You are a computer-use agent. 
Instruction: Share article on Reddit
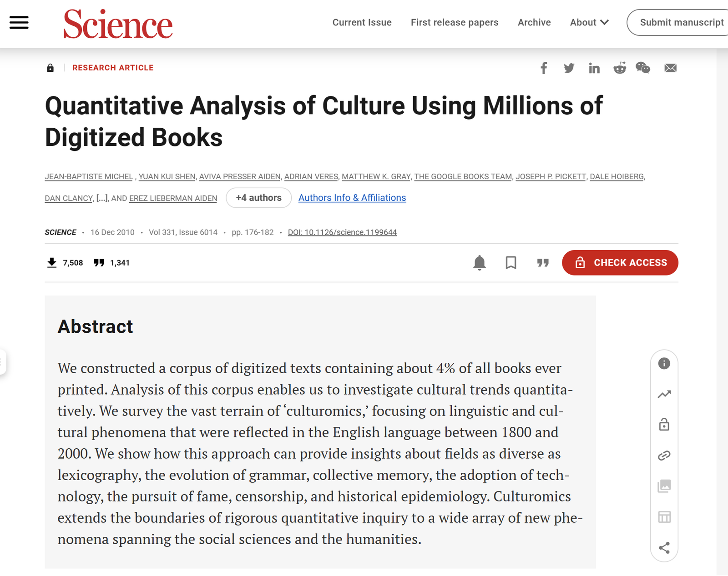(619, 68)
